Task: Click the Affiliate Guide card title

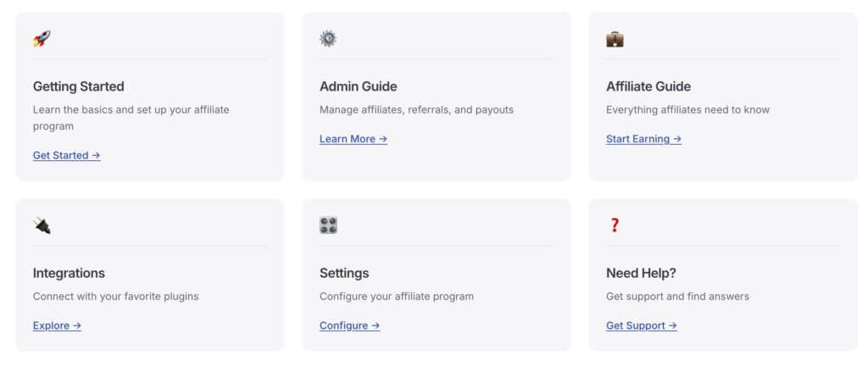Action: point(648,86)
